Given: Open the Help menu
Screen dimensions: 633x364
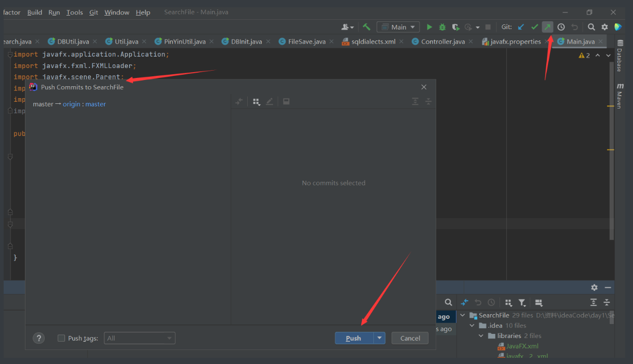Looking at the screenshot, I should [143, 12].
